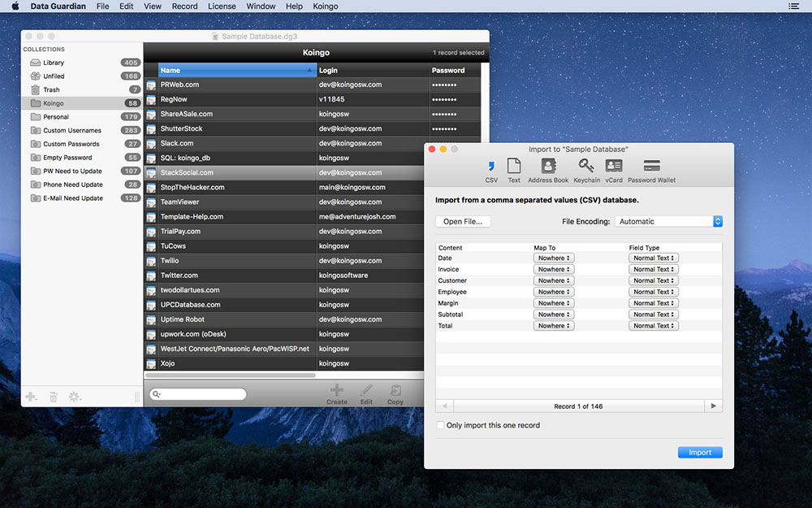The height and width of the screenshot is (508, 812).
Task: Select the Twitter.com record row
Action: [283, 276]
